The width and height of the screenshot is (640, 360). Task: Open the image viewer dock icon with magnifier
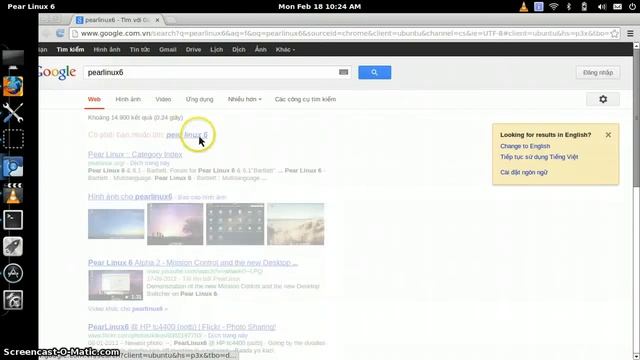pos(13,167)
